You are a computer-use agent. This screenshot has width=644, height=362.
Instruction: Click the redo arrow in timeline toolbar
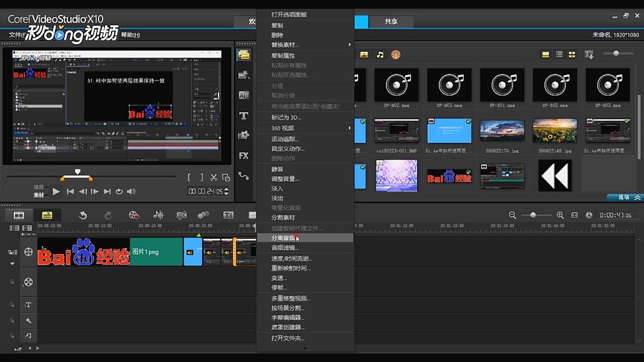pyautogui.click(x=108, y=215)
